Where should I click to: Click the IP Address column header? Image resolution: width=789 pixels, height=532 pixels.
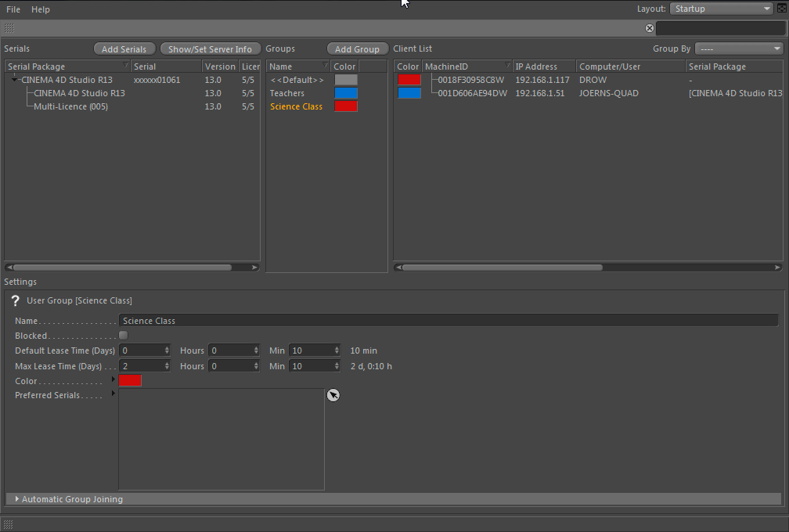pyautogui.click(x=544, y=66)
